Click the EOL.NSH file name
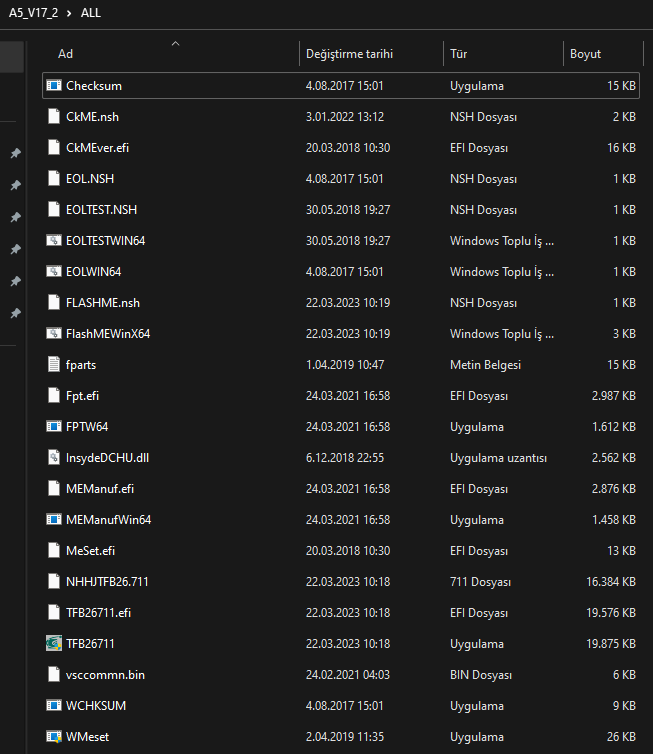Viewport: 653px width, 754px height. point(90,179)
